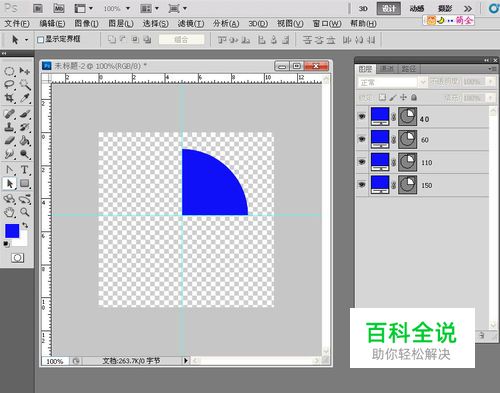The width and height of the screenshot is (500, 393).
Task: Launch Mini Bridge
Action: [x=59, y=8]
